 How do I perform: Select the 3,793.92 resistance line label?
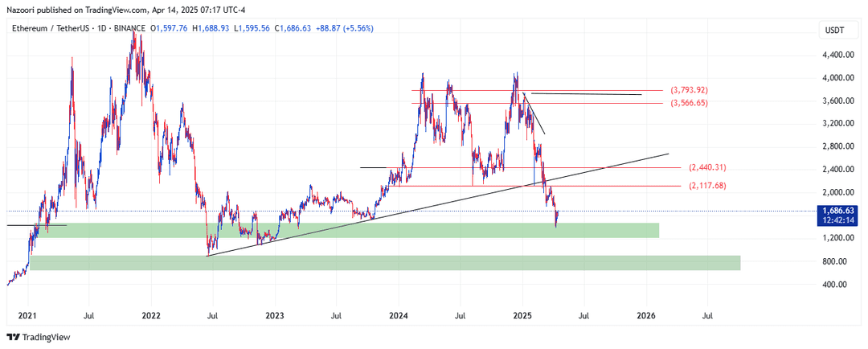(x=690, y=90)
